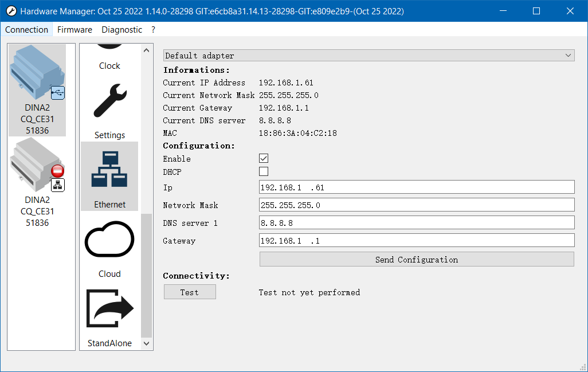Image resolution: width=588 pixels, height=372 pixels.
Task: Open the Clock section
Action: click(109, 58)
